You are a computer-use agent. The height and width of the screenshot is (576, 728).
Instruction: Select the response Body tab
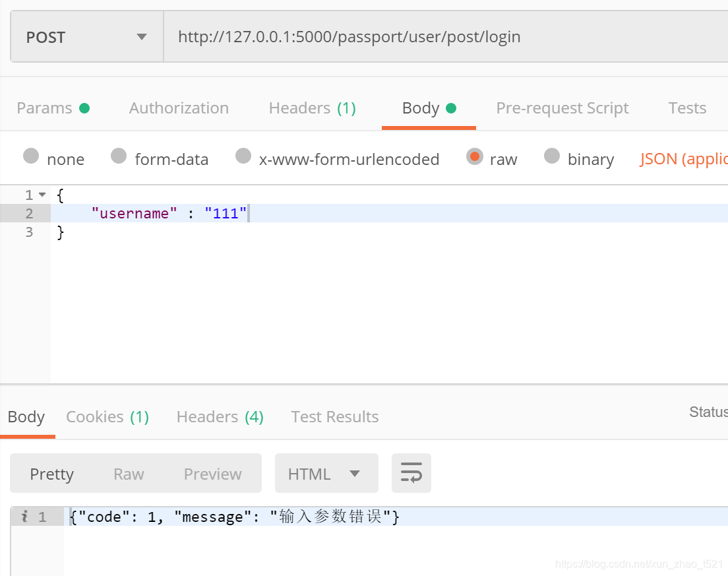[x=26, y=417]
